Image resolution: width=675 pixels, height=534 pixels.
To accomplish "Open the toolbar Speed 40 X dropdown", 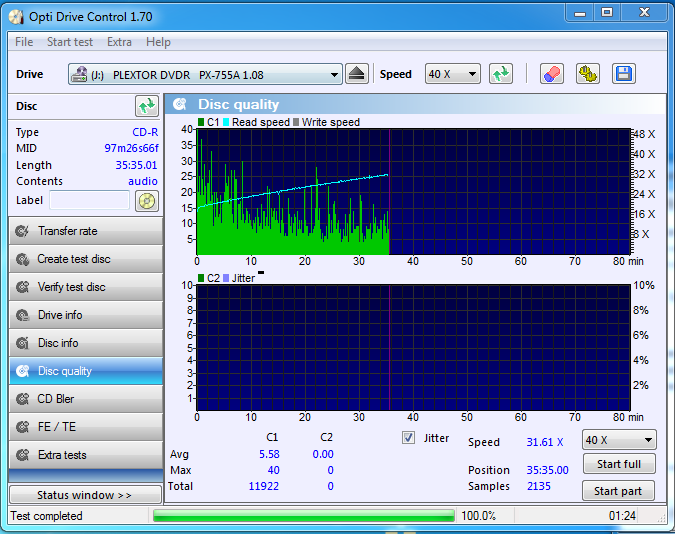I will pos(452,74).
